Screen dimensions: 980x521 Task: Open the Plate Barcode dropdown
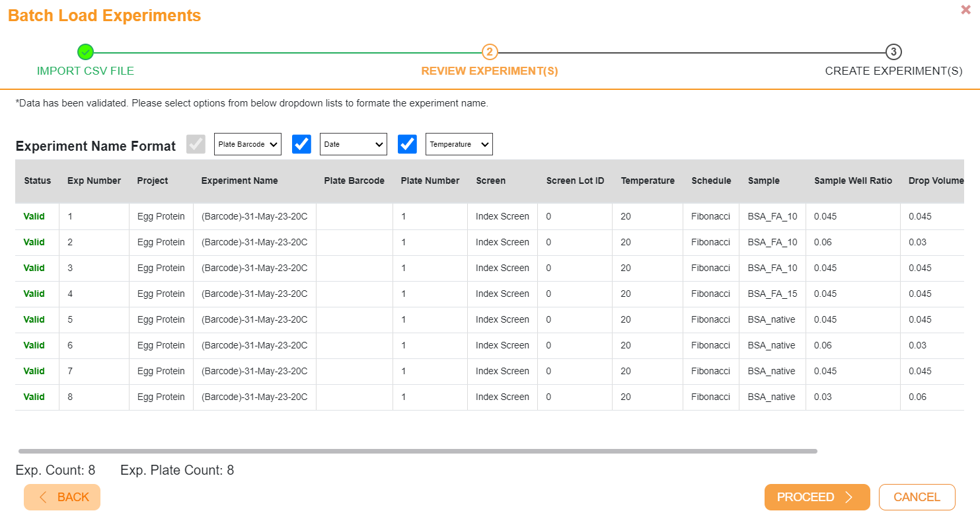[x=247, y=143]
